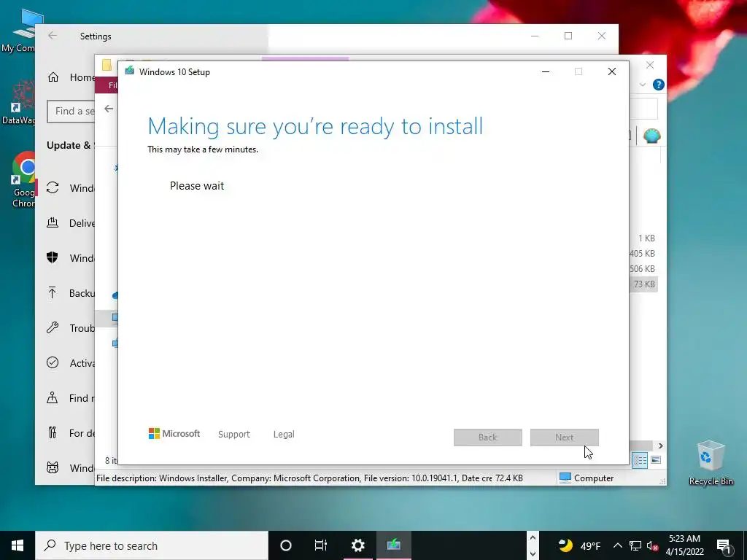747x560 pixels.
Task: Select Activation checkmark icon in Settings
Action: coord(53,362)
